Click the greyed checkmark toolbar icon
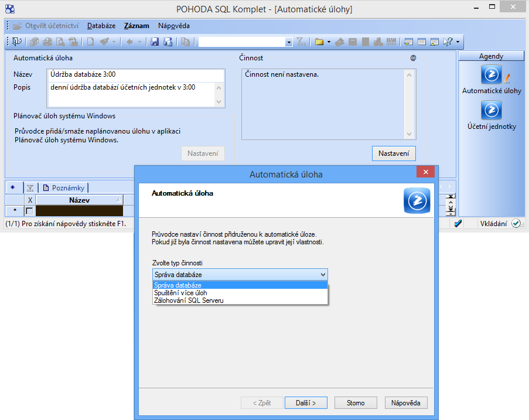Viewport: 529px width, 420px height. (104, 42)
